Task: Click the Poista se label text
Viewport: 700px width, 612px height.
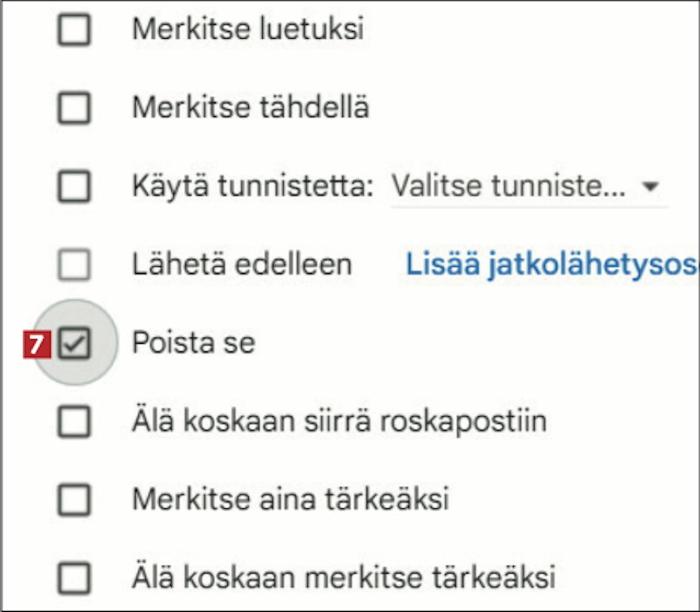Action: [194, 343]
